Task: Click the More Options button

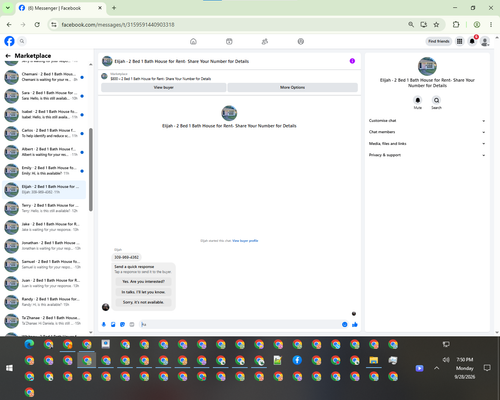Action: pos(292,87)
